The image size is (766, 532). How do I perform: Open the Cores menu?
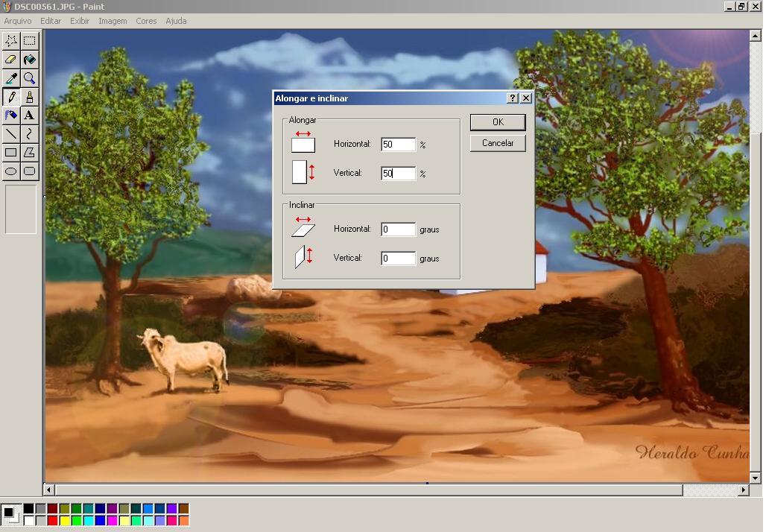[x=146, y=21]
